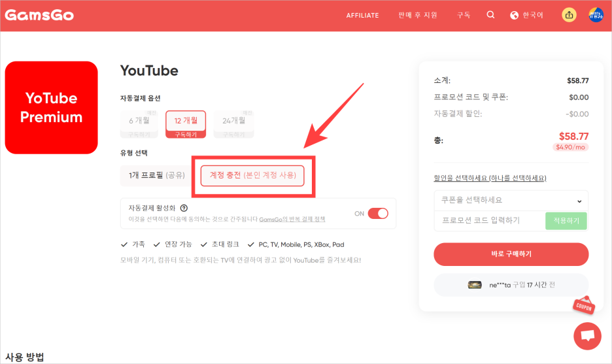Click the globe language icon
This screenshot has width=612, height=364.
[x=515, y=15]
